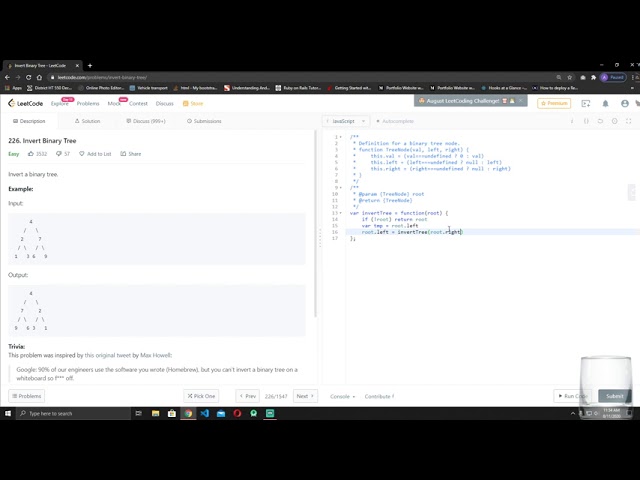Viewport: 640px width, 480px height.
Task: Show hidden system tray icons
Action: (573, 413)
